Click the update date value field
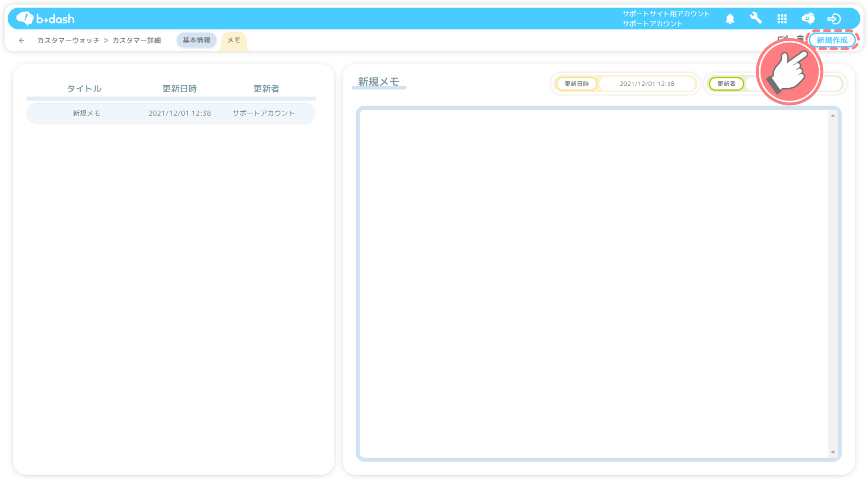868x488 pixels. click(647, 84)
